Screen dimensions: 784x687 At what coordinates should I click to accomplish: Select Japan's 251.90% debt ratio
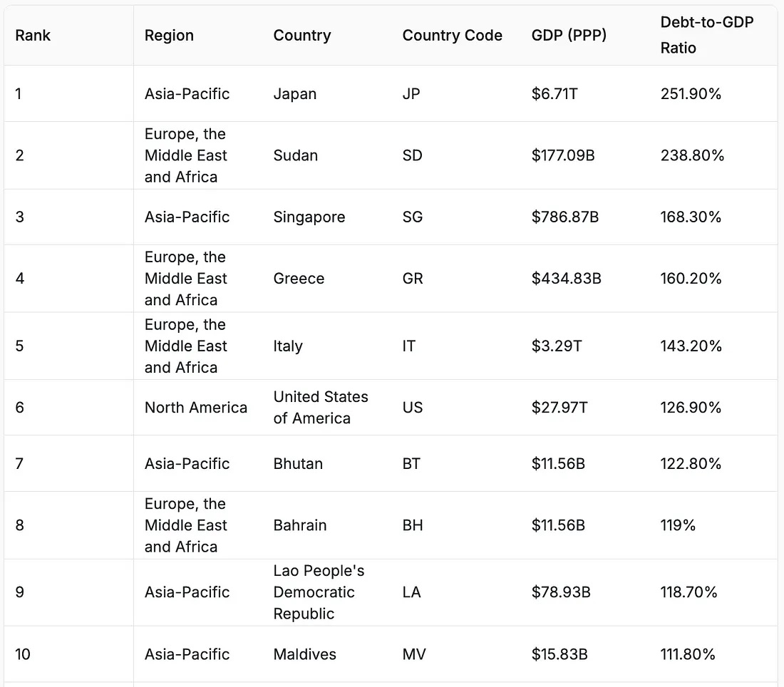tap(691, 94)
